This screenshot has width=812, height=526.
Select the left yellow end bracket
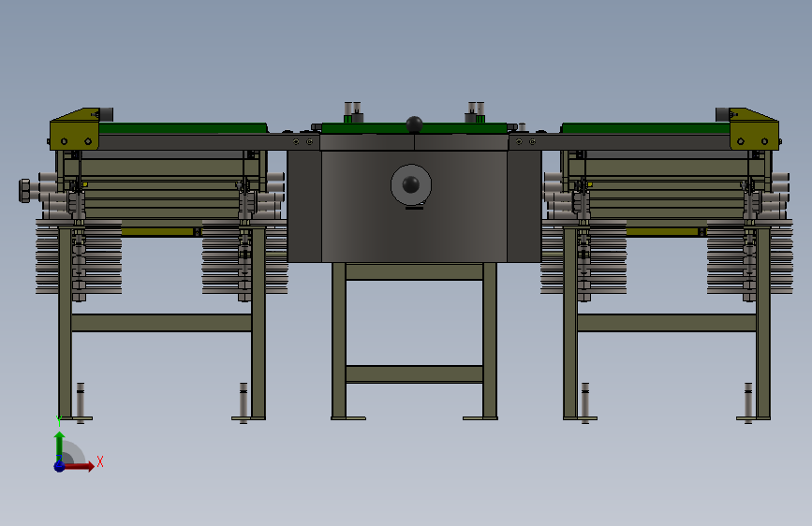(x=75, y=129)
